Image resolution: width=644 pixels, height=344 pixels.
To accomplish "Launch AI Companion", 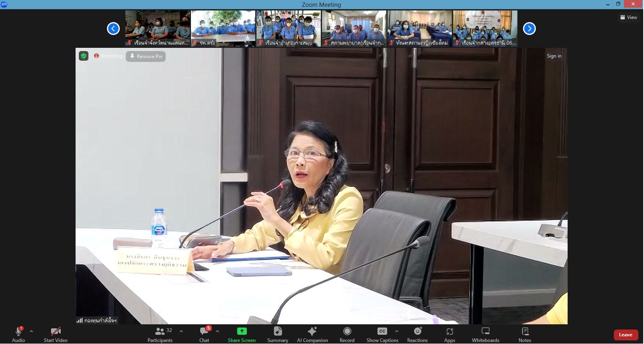I will click(312, 334).
